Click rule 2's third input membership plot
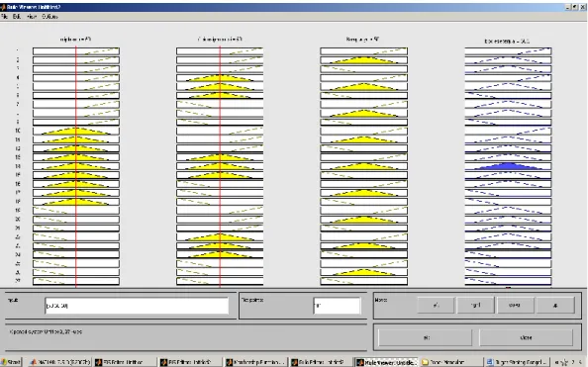This screenshot has width=588, height=367. 363,60
